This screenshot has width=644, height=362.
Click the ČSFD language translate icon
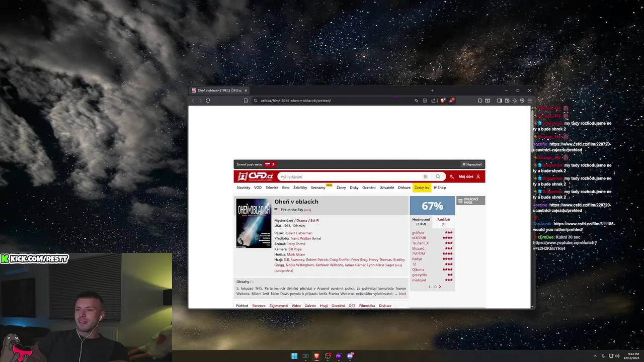pos(452,176)
